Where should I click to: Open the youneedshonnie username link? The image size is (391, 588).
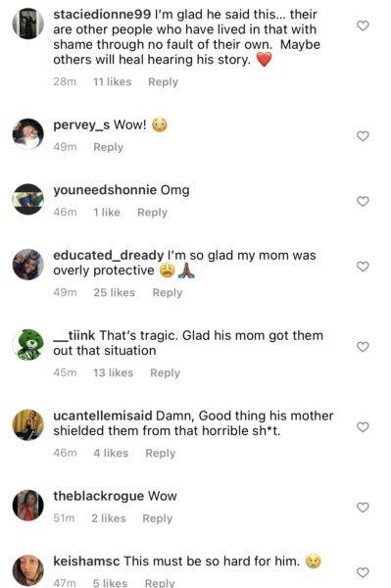(x=105, y=190)
